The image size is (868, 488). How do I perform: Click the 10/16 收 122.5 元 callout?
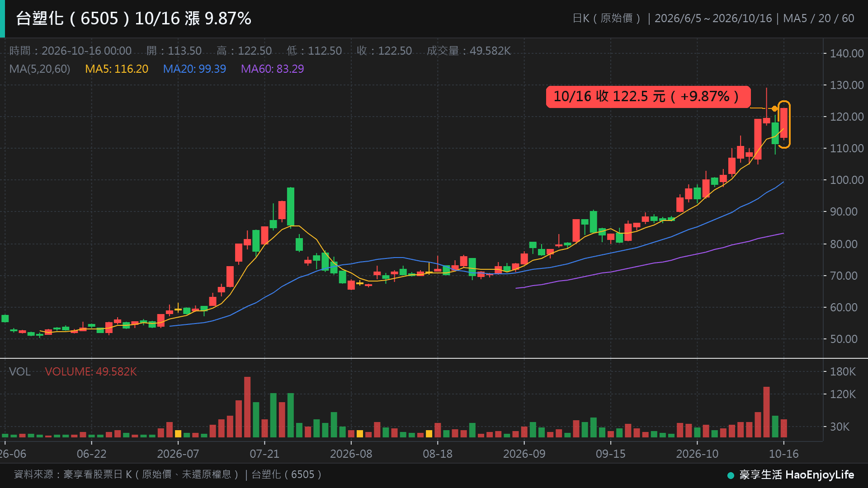click(648, 97)
